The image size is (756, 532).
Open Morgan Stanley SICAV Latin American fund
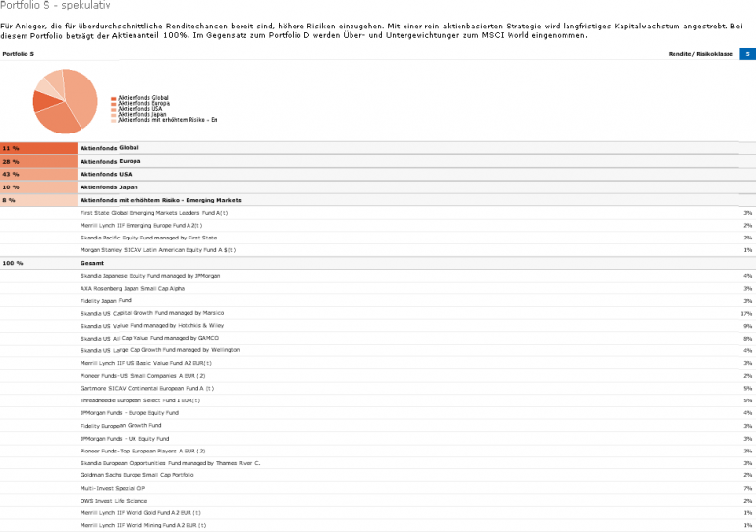378,250
